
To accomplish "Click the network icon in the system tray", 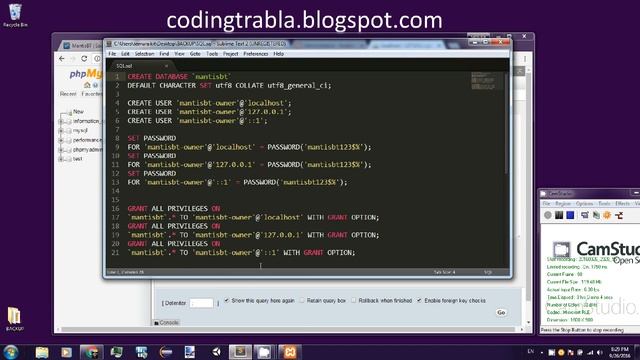I will (x=590, y=352).
